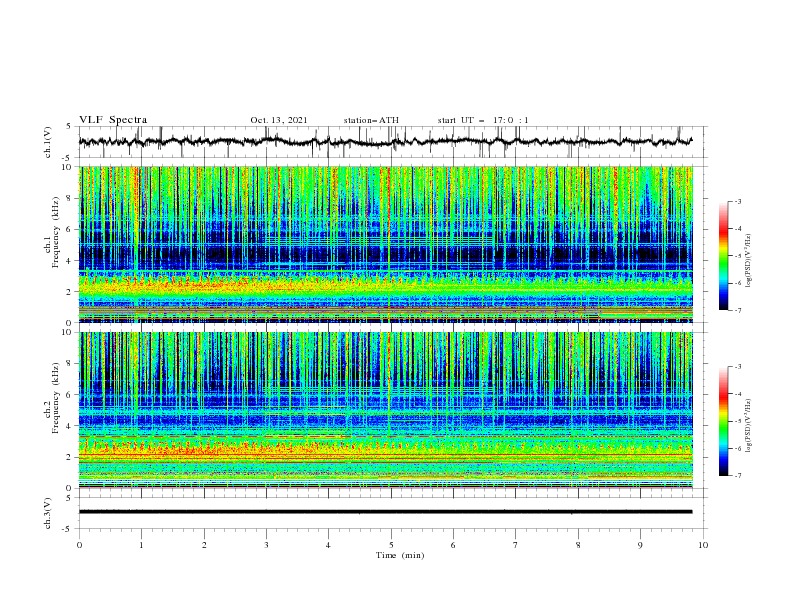Click the ch.3 flat voltage trace
This screenshot has width=792, height=612.
click(x=385, y=512)
